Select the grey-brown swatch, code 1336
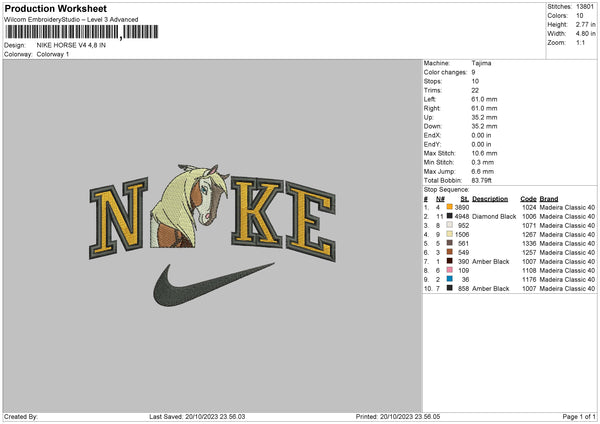This screenshot has width=600, height=424. click(450, 243)
